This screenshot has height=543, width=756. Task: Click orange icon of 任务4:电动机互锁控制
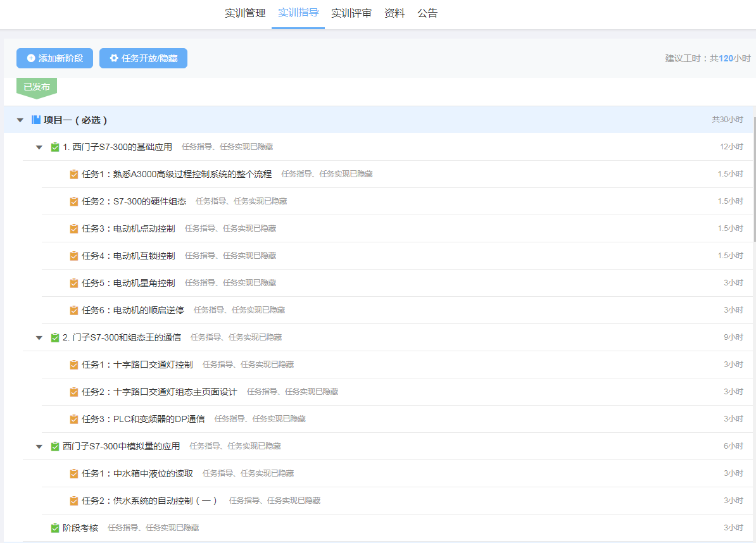[x=74, y=256]
